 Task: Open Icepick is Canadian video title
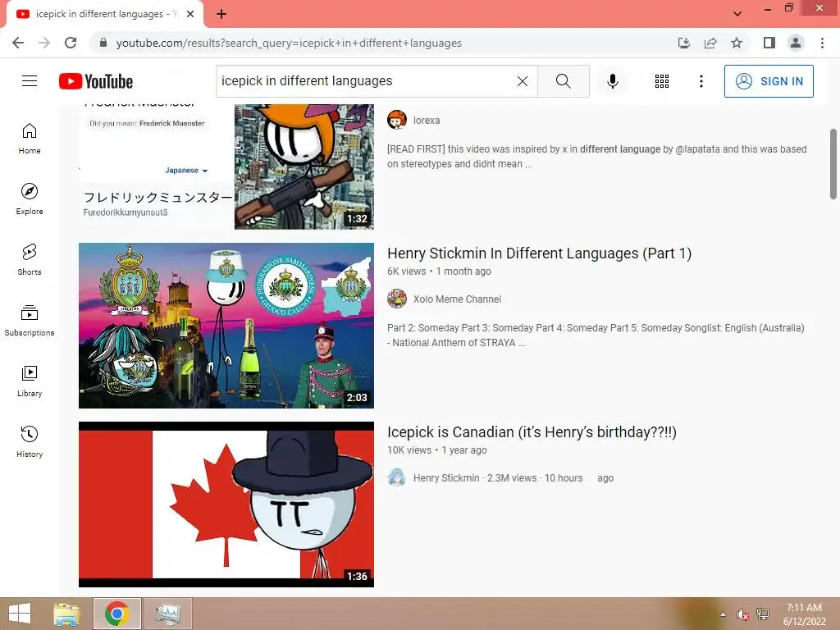click(x=532, y=431)
